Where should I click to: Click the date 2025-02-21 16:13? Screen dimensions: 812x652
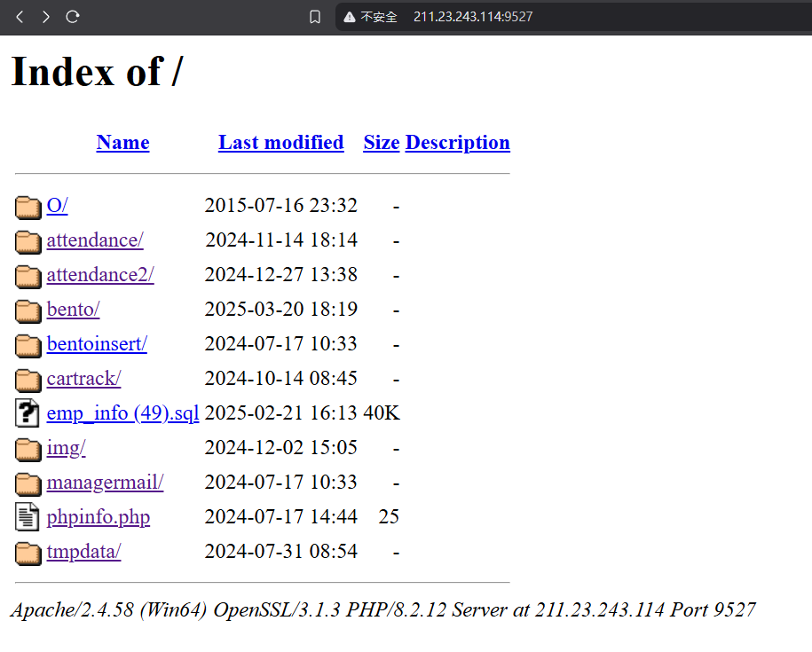click(280, 413)
